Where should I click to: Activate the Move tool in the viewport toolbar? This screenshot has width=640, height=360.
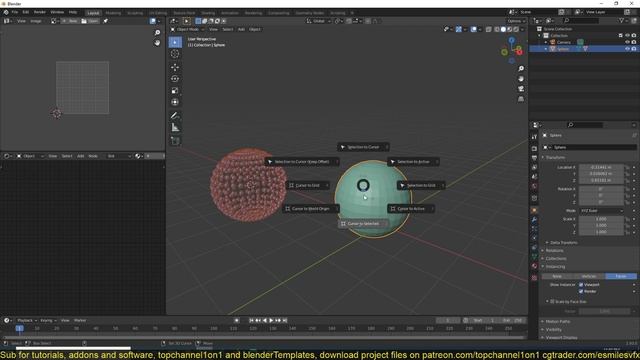click(x=175, y=67)
